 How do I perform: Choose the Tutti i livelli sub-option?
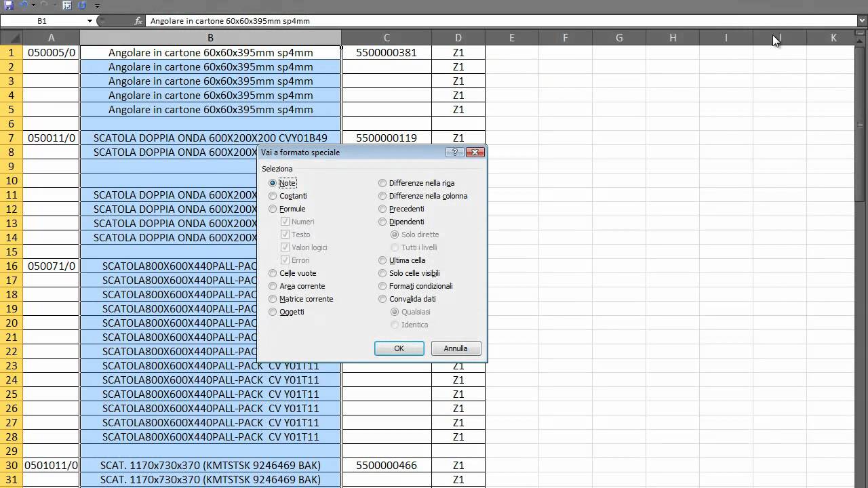point(395,247)
